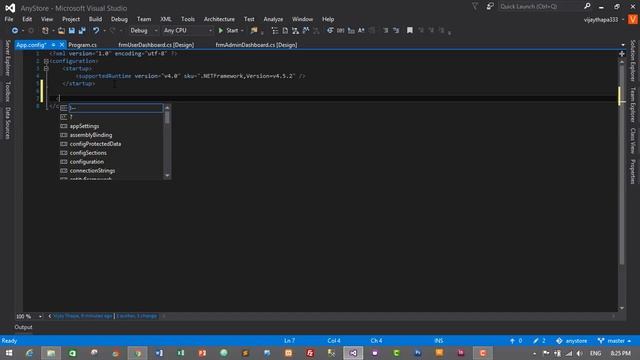640x360 pixels.
Task: Click the Quick Launch search field
Action: (540, 6)
